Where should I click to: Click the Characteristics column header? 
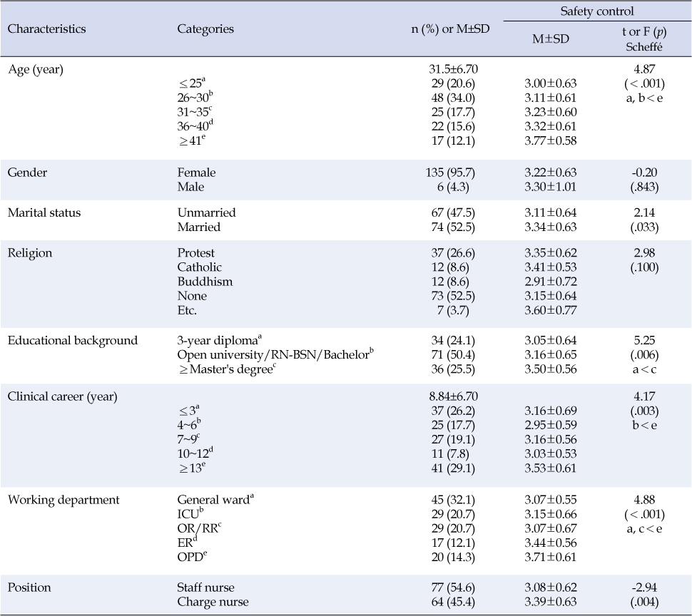47,29
